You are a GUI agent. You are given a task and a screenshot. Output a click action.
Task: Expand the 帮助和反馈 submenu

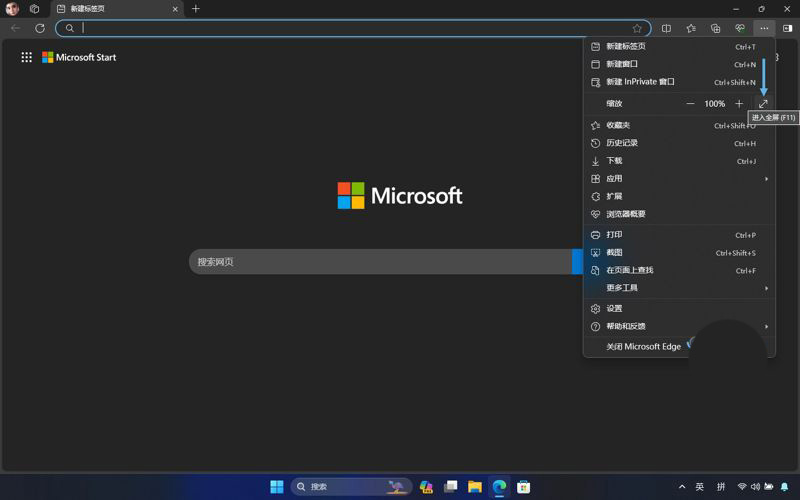pos(679,327)
